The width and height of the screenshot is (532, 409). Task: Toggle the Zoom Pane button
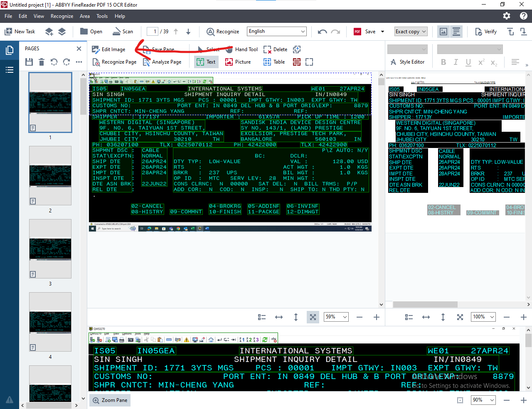tap(110, 400)
